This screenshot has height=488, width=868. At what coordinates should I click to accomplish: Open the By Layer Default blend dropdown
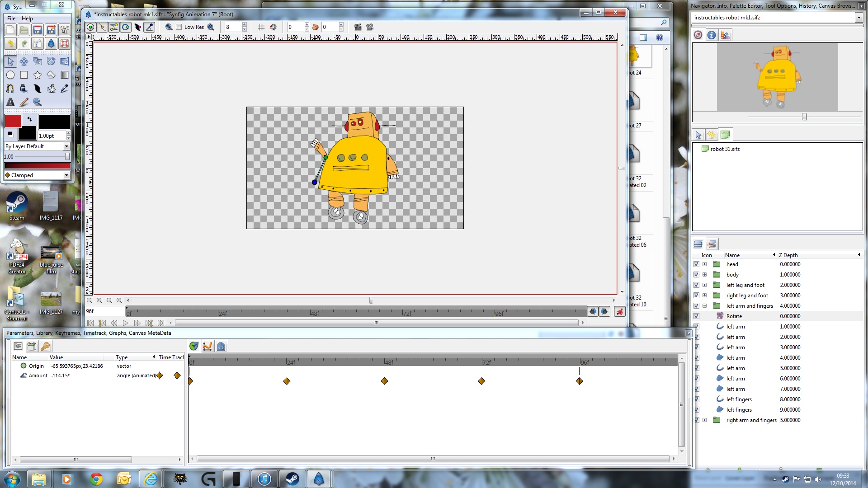tap(66, 146)
